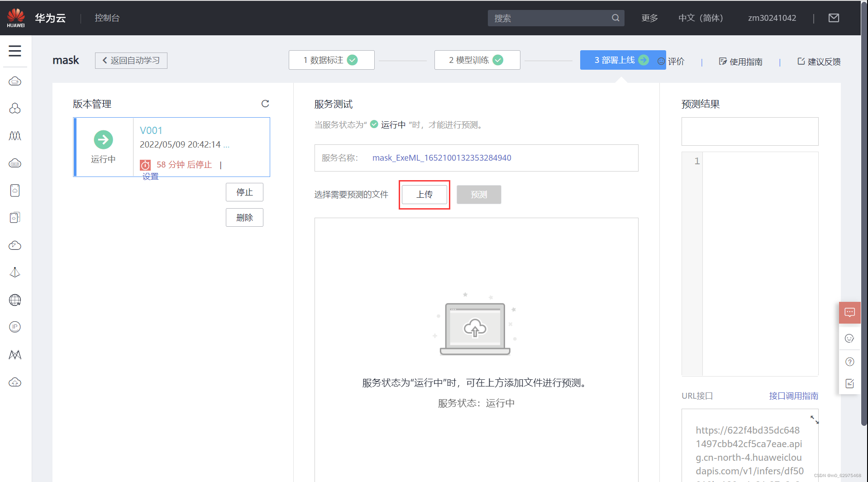Open the 更多 menu in header

click(x=649, y=18)
